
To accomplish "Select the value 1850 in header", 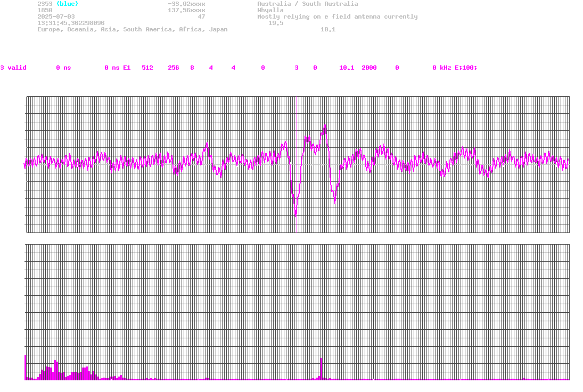I will [x=45, y=10].
